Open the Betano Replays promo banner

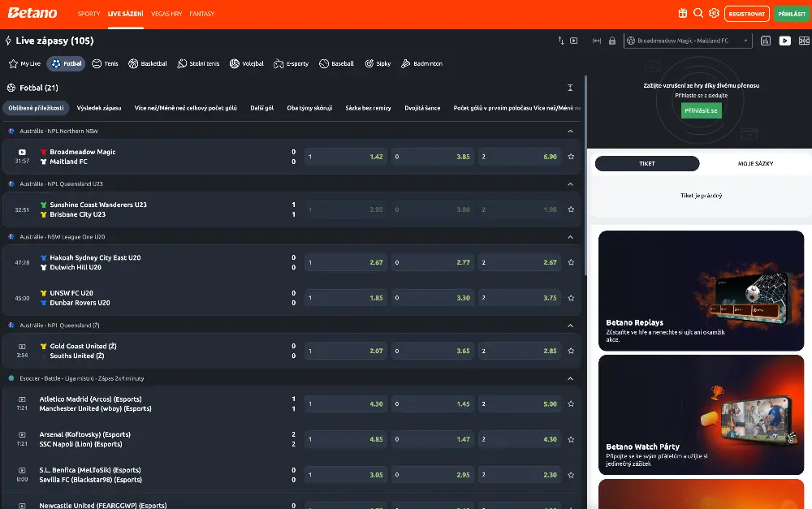pos(701,291)
